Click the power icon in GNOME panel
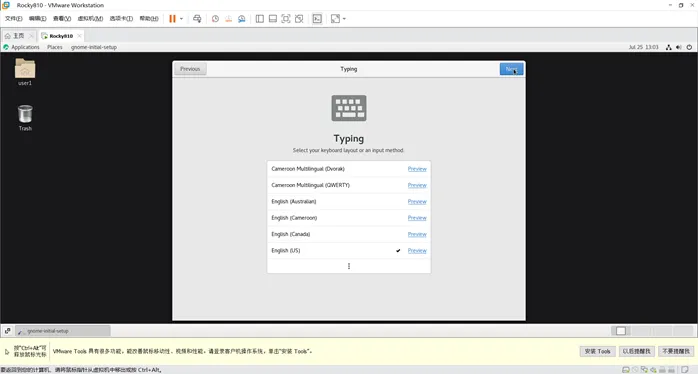 pos(689,47)
